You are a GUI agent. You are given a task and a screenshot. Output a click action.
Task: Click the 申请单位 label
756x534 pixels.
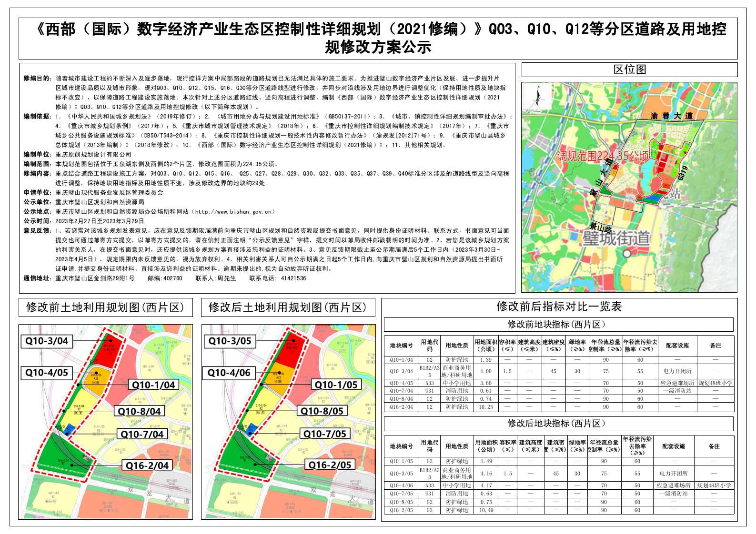point(37,193)
